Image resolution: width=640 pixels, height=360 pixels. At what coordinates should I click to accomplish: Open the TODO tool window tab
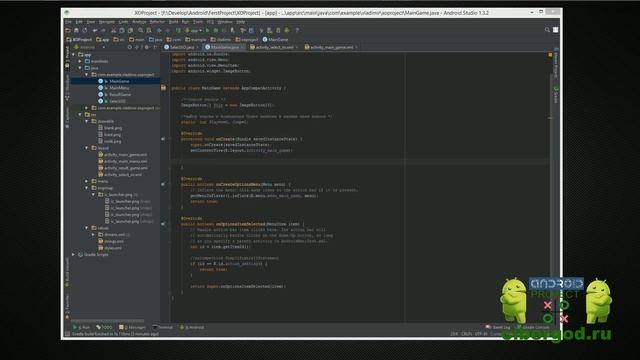pyautogui.click(x=104, y=327)
